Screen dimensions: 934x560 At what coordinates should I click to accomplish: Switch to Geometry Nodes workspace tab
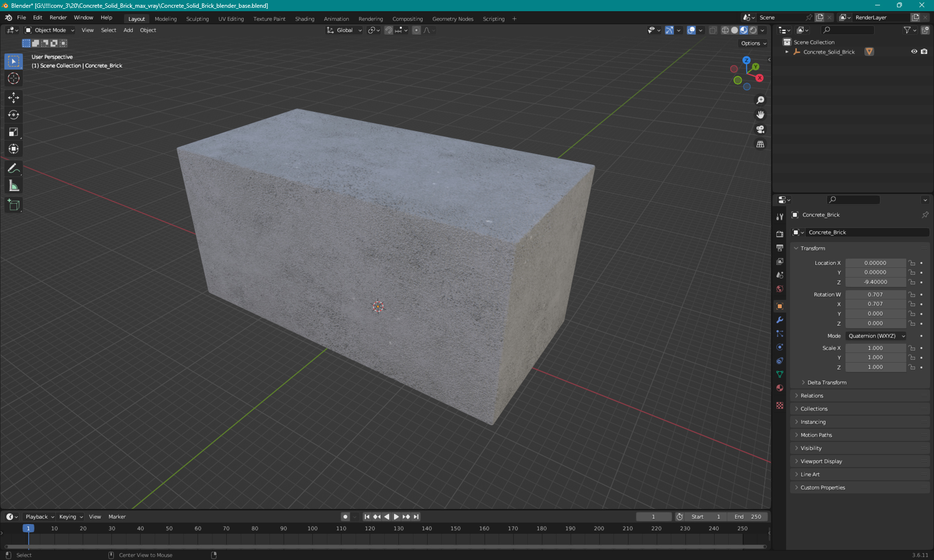tap(452, 19)
